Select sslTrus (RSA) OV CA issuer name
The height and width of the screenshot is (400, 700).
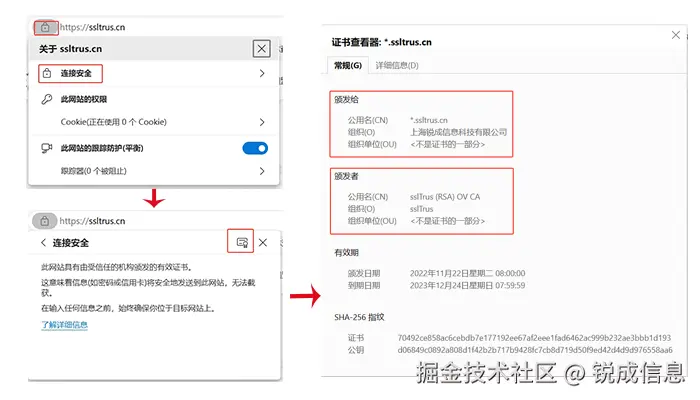tap(445, 197)
